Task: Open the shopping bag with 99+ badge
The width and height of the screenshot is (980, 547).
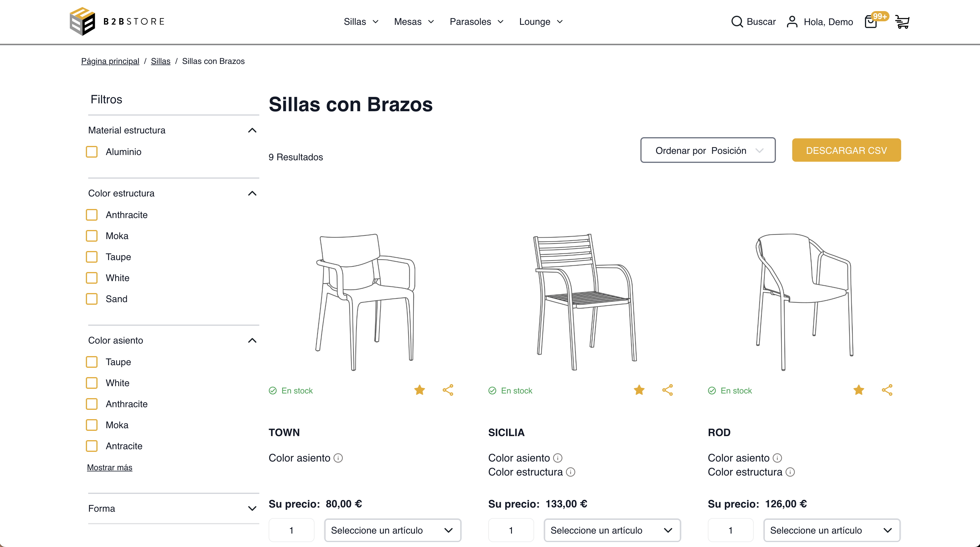Action: 871,22
